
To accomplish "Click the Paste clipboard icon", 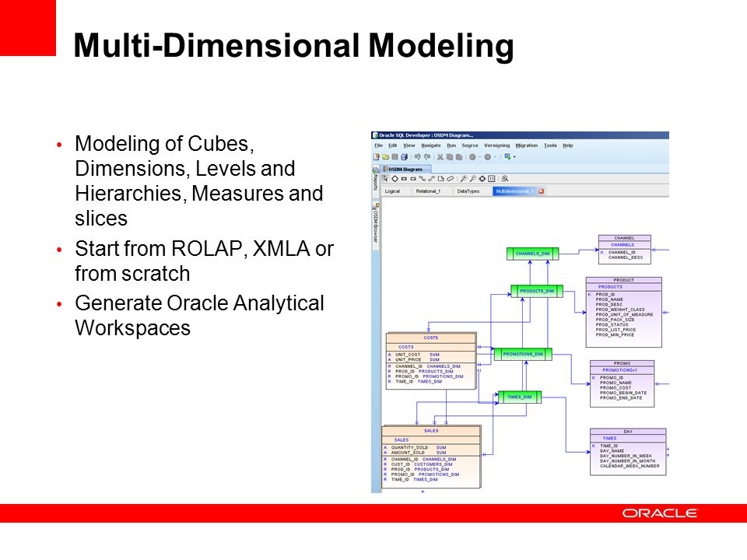I will (459, 156).
